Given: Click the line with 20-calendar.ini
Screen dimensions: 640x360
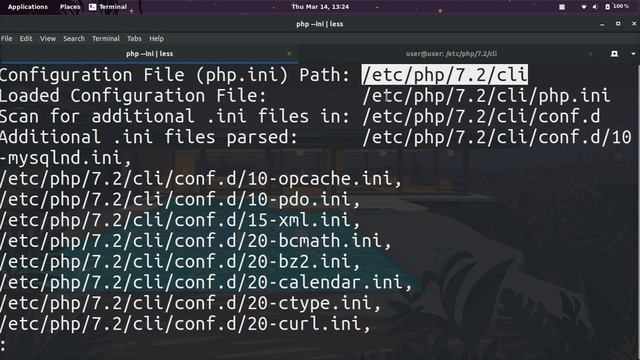Looking at the screenshot, I should 206,283.
